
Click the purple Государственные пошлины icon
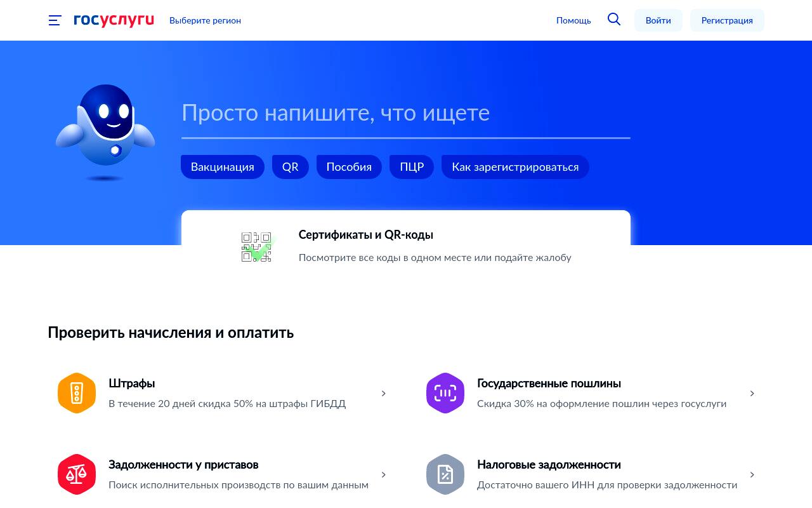(x=445, y=393)
